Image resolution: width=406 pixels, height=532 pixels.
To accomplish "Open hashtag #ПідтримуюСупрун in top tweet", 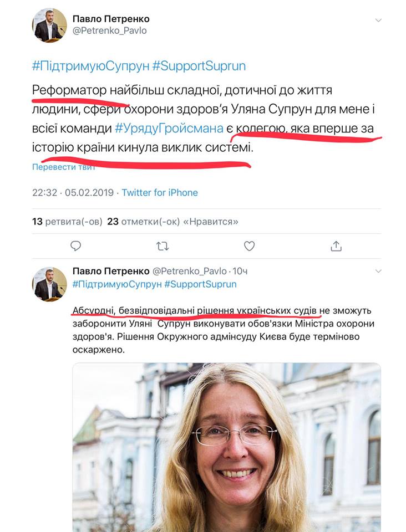I will [x=90, y=66].
